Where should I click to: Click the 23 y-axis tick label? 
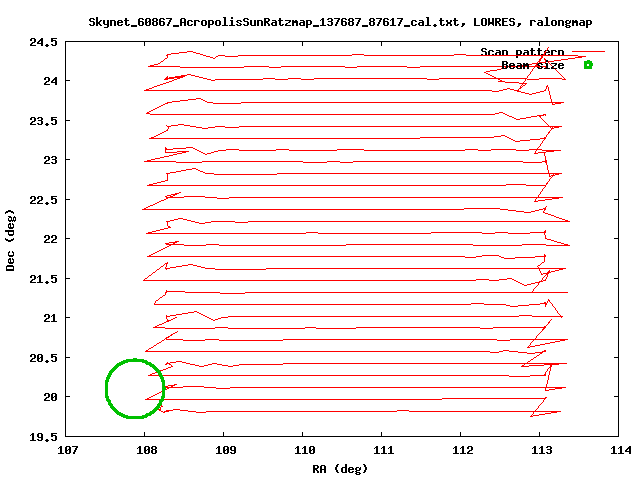point(51,160)
